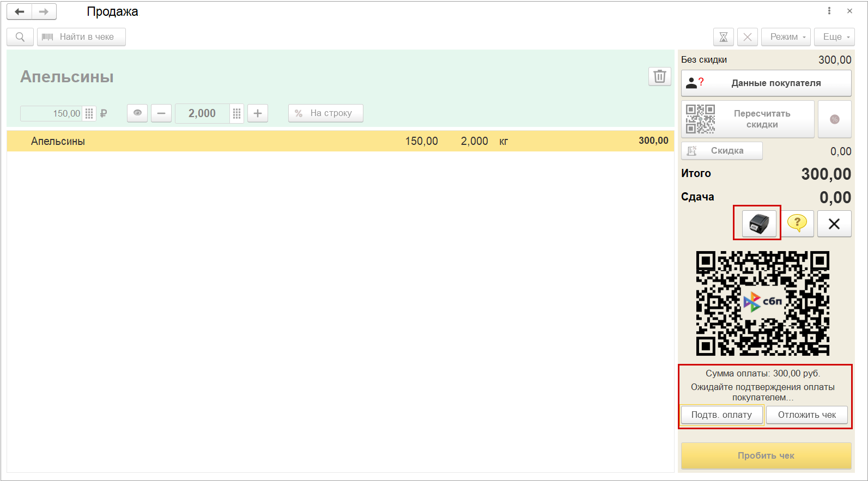Open the search magnifier button

coord(20,37)
